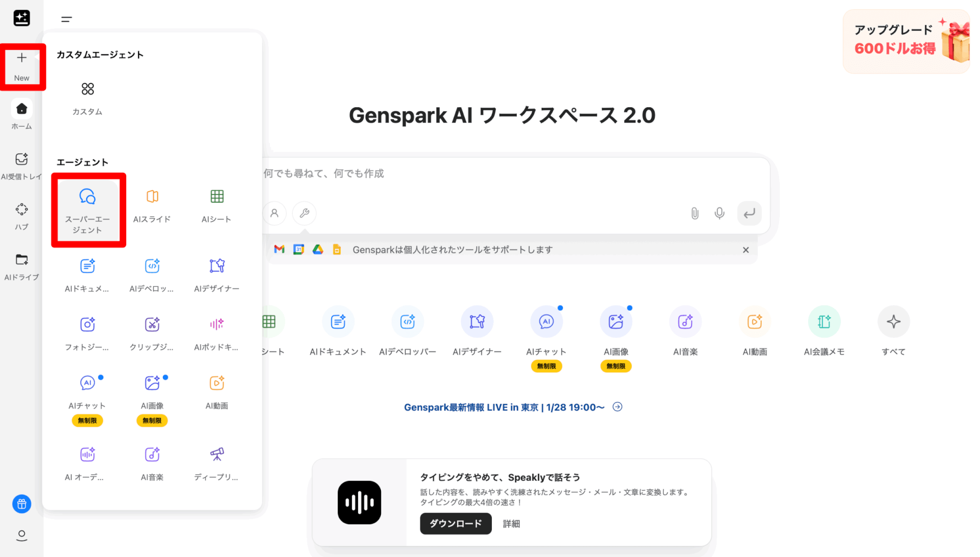Select AI Sheets agent in panel
Image resolution: width=980 pixels, height=557 pixels.
pyautogui.click(x=216, y=206)
